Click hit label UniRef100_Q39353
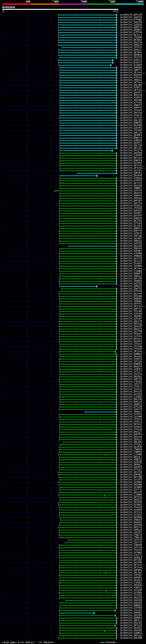The height and width of the screenshot is (644, 146). [131, 128]
